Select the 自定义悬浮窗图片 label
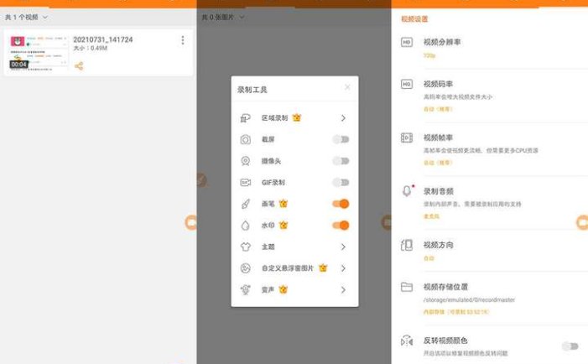This screenshot has height=364, width=588. point(287,268)
